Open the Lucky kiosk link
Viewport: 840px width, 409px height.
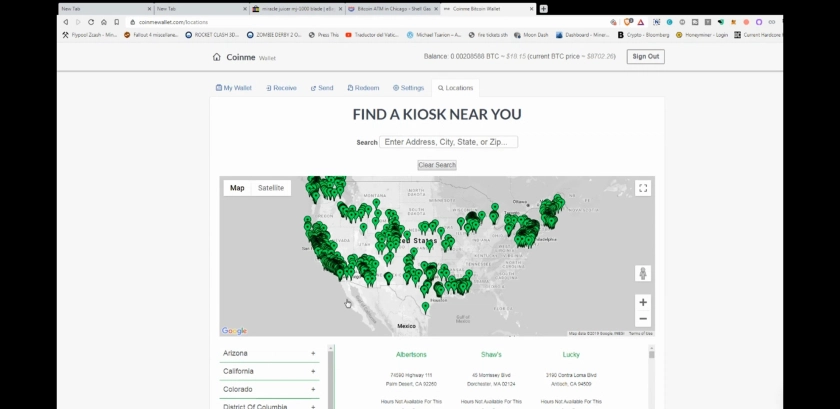pyautogui.click(x=571, y=354)
